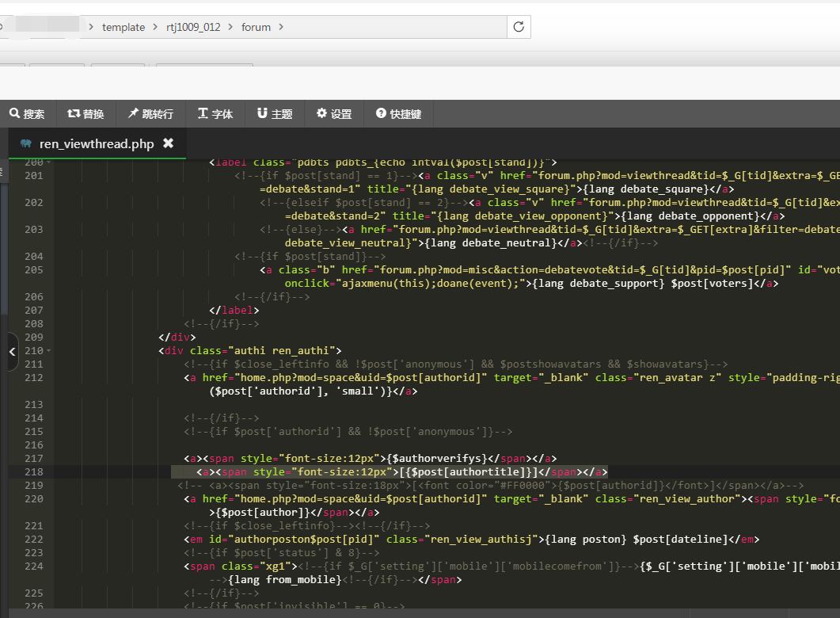The image size is (840, 618).
Task: Click the 跳转行 (go to line) button
Action: point(150,114)
